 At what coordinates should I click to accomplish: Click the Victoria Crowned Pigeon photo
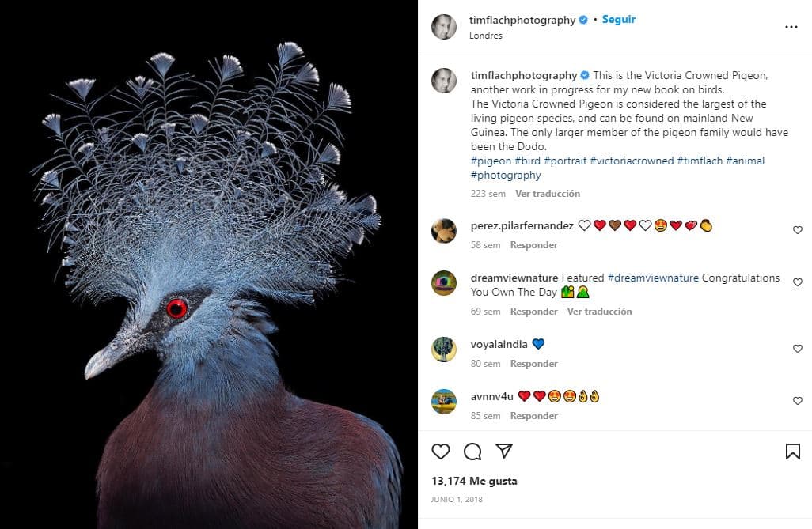209,264
